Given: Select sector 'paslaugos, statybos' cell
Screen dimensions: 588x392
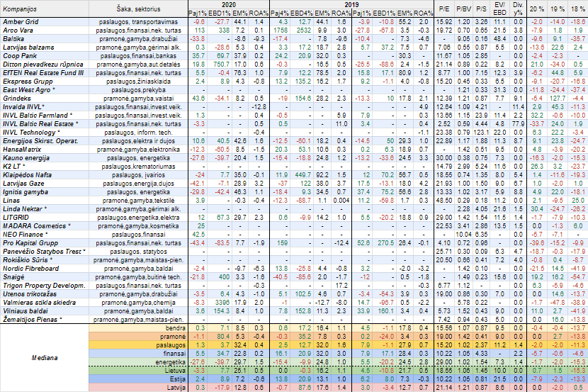Looking at the screenshot, I should [x=138, y=252].
